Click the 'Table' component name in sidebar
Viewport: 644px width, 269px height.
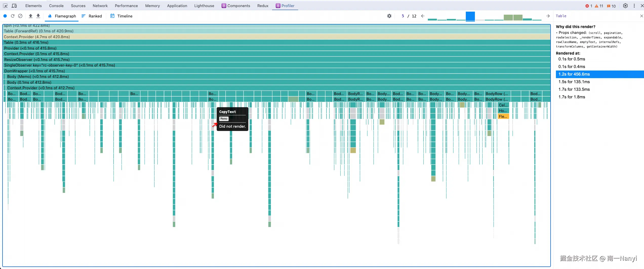click(x=561, y=16)
